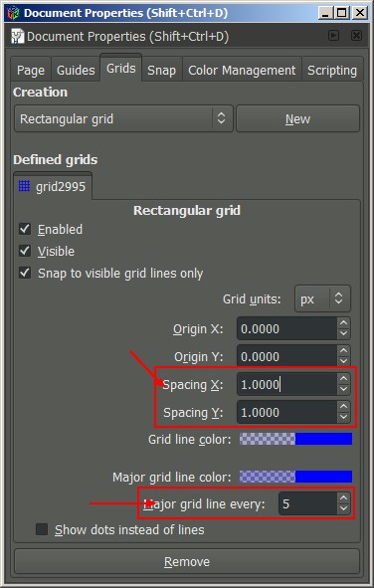
Task: Click the grid2995 grid icon
Action: tap(24, 186)
